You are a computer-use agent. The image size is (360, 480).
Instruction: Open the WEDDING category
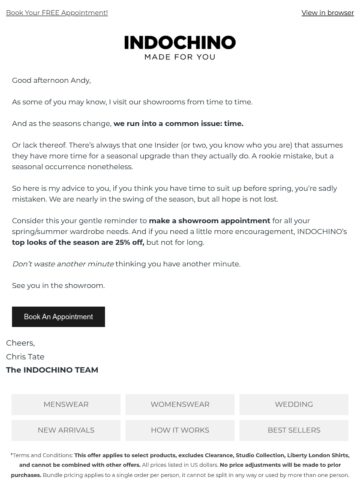tap(294, 404)
